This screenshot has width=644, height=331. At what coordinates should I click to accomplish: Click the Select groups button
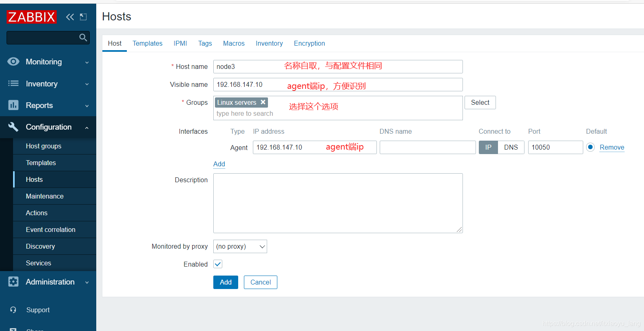point(480,102)
